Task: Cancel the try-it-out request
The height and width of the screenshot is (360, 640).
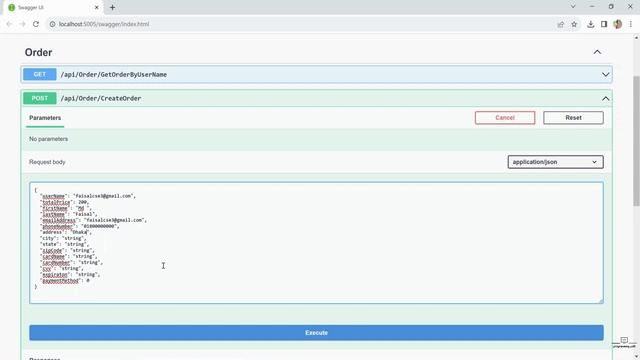Action: click(x=505, y=118)
